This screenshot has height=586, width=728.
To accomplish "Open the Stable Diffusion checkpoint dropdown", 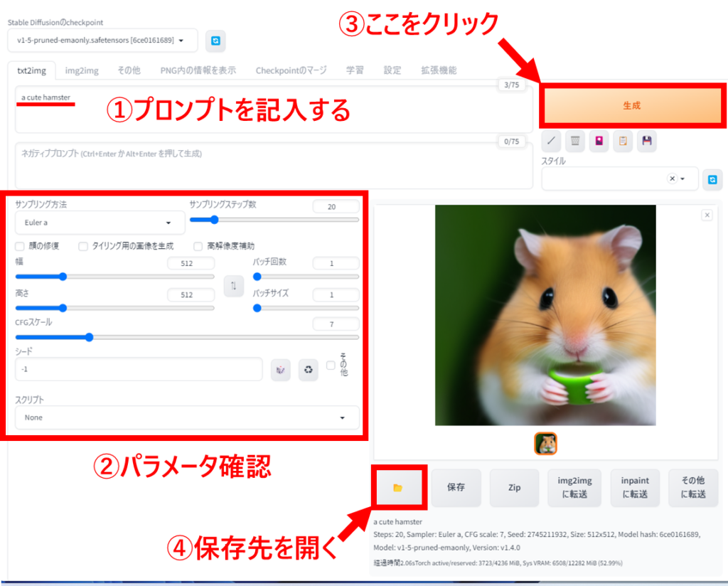I will [x=102, y=41].
